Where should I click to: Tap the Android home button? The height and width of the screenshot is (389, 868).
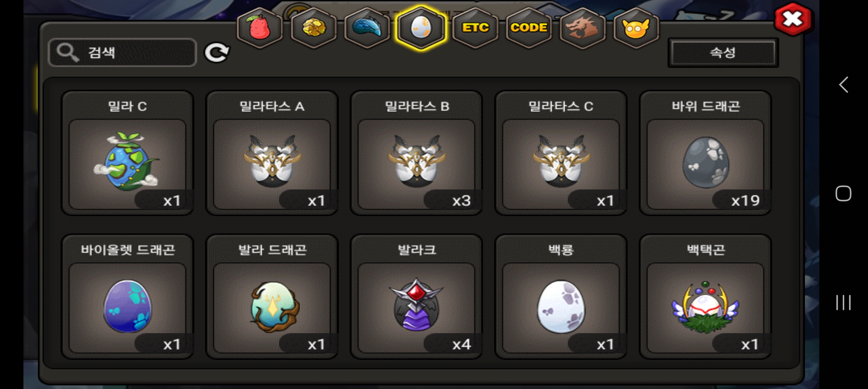[843, 193]
